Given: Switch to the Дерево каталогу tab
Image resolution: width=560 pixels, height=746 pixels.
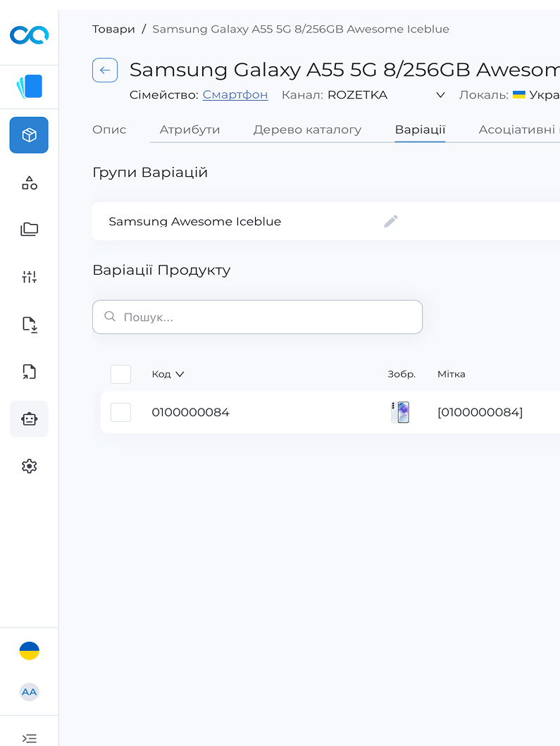Looking at the screenshot, I should [x=307, y=130].
